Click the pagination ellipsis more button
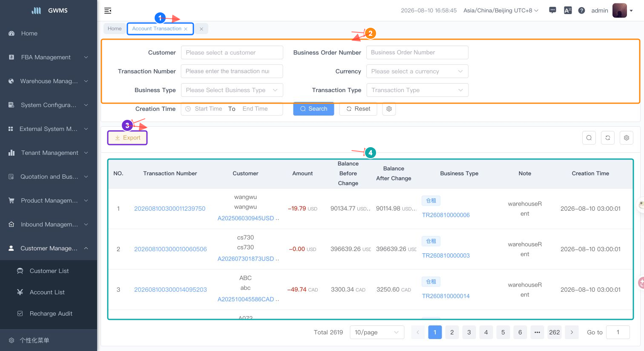This screenshot has width=644, height=351. pos(537,332)
